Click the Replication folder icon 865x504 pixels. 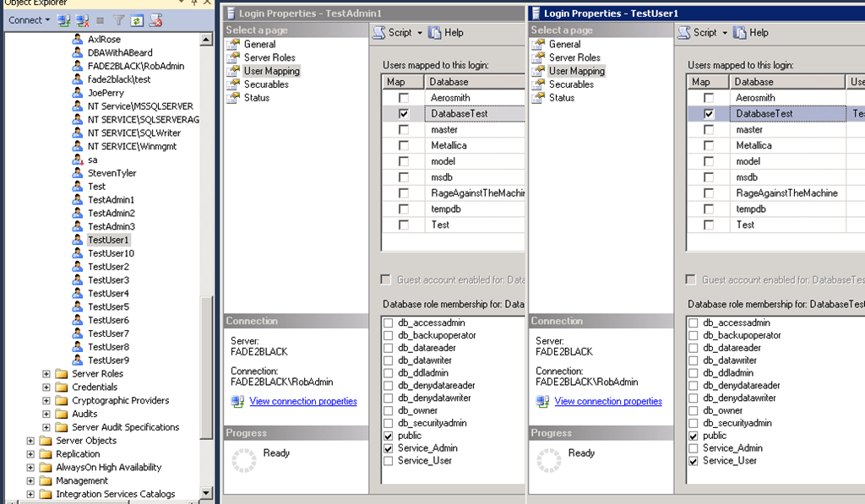46,454
